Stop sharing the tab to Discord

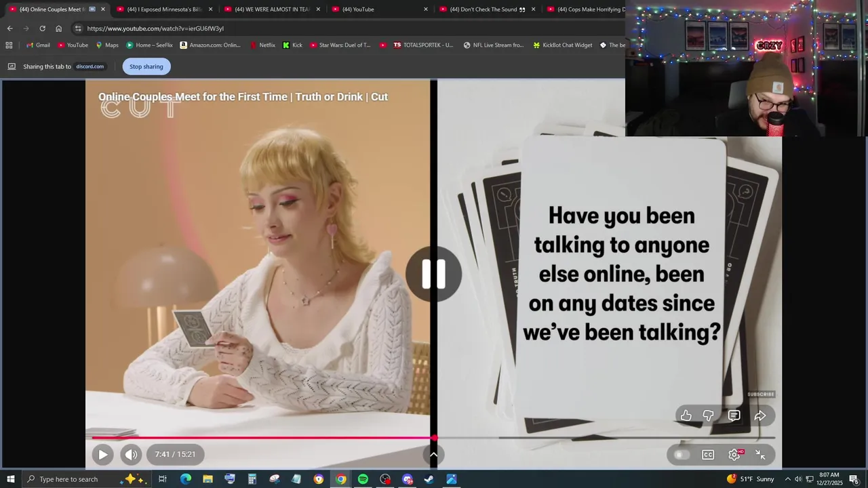[146, 66]
